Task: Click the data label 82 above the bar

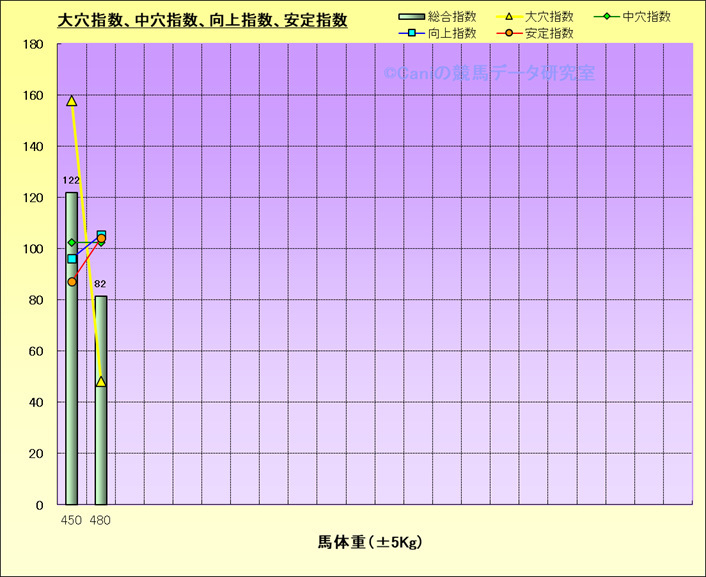Action: (100, 284)
